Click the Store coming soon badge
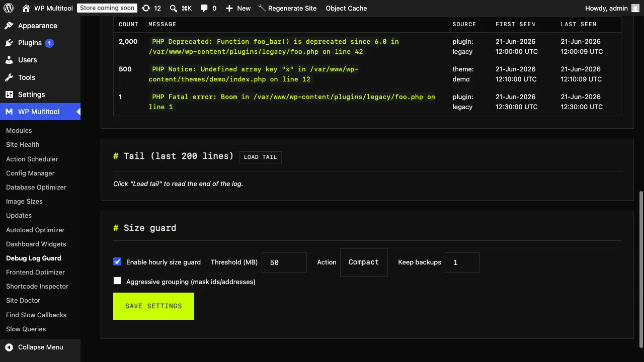Viewport: 644px width, 362px height. coord(107,8)
